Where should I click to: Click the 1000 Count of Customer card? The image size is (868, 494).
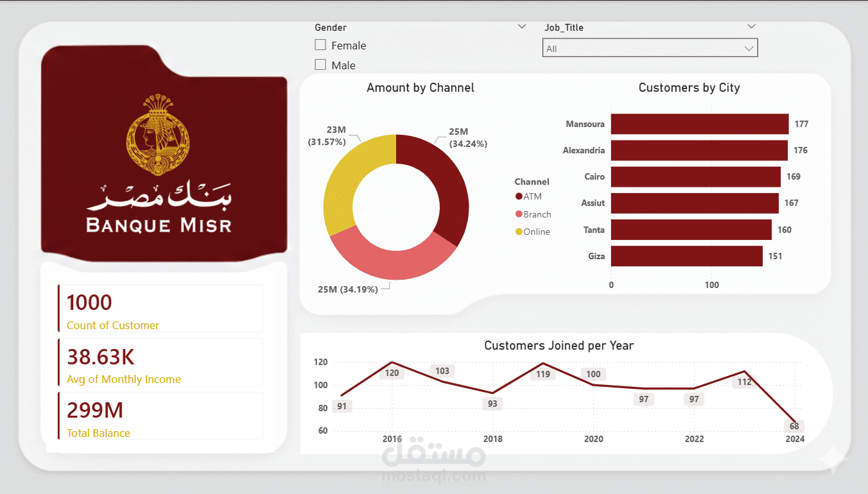tap(160, 308)
